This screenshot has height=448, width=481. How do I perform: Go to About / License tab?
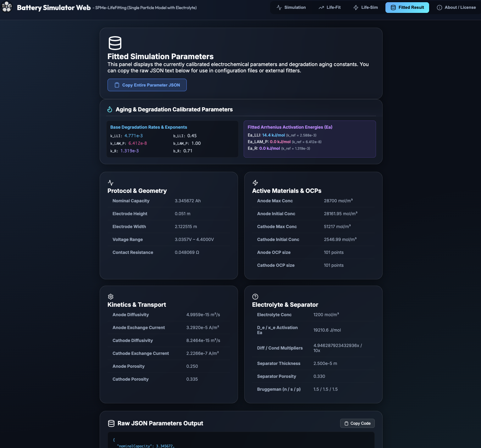pos(456,7)
